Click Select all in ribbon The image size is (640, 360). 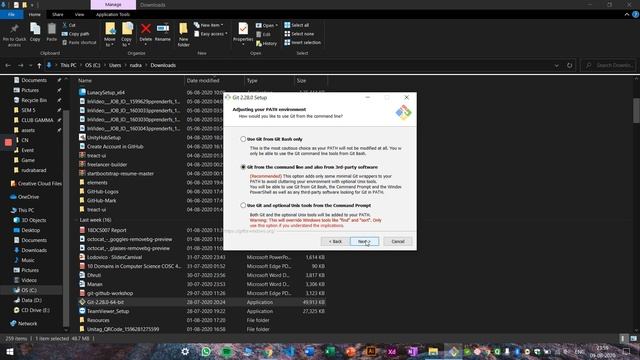click(x=297, y=25)
